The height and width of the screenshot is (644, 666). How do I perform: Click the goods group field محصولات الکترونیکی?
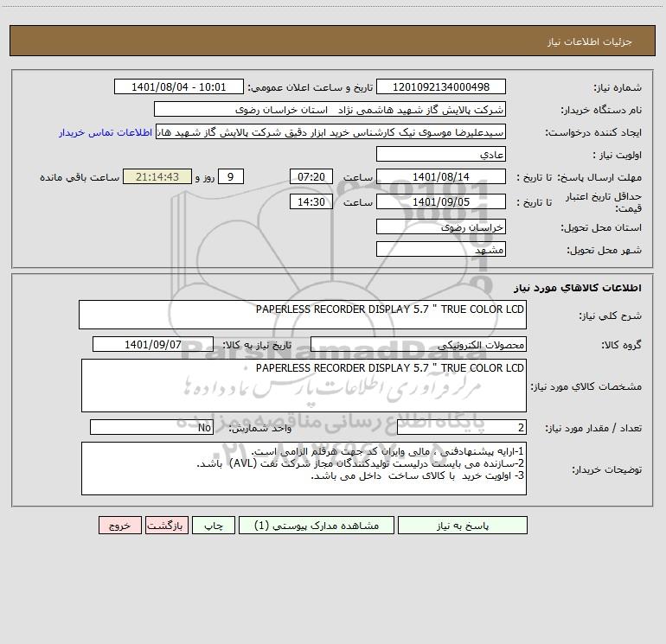click(419, 344)
